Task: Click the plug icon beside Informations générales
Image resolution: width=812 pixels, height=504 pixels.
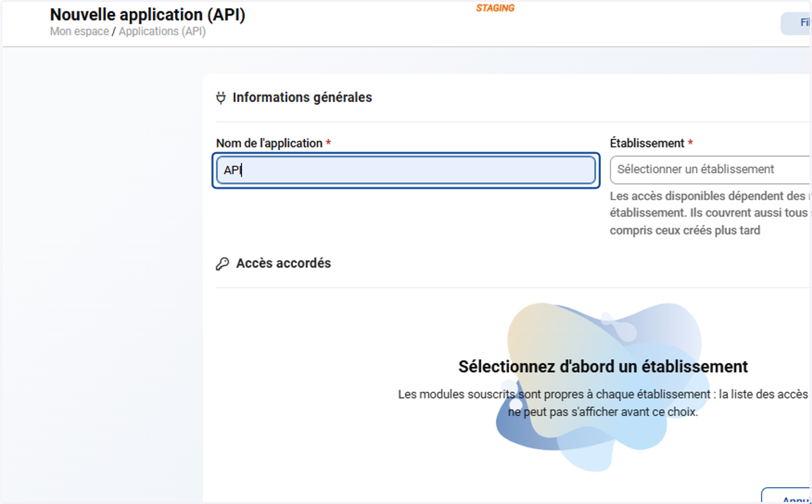Action: 221,98
